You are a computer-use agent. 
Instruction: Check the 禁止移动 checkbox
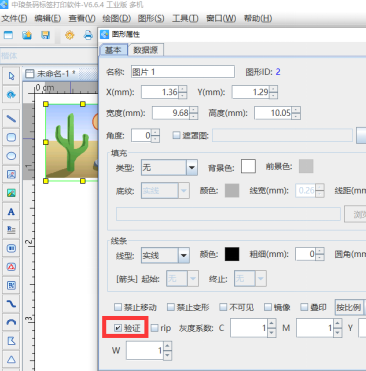tap(118, 307)
